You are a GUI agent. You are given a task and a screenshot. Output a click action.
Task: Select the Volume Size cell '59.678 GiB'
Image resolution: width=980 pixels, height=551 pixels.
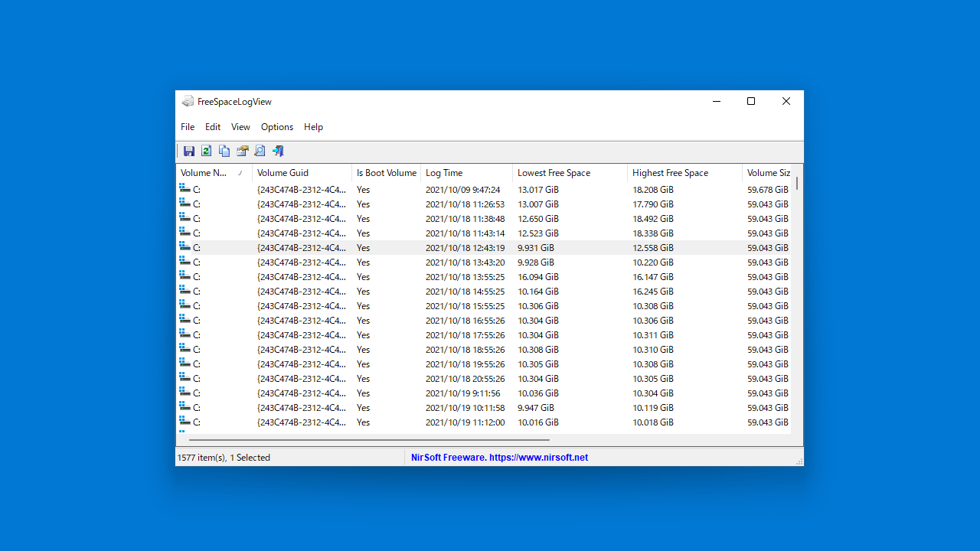pos(768,190)
